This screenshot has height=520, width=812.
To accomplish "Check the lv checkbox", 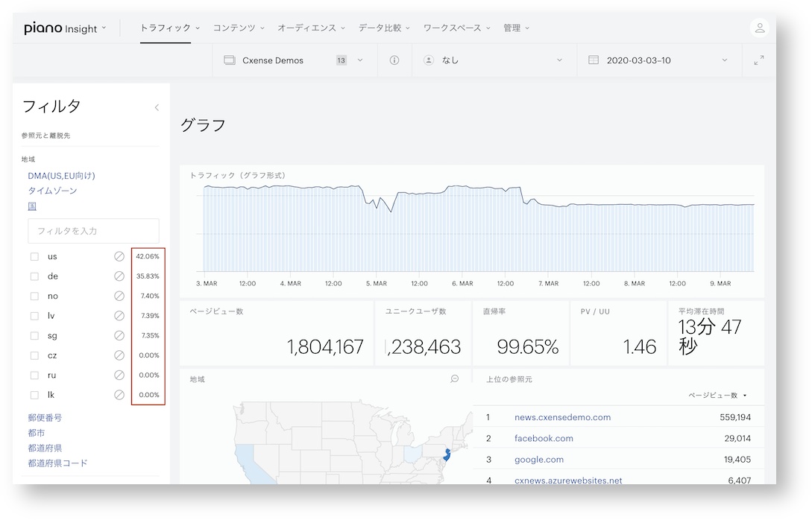I will click(x=35, y=316).
